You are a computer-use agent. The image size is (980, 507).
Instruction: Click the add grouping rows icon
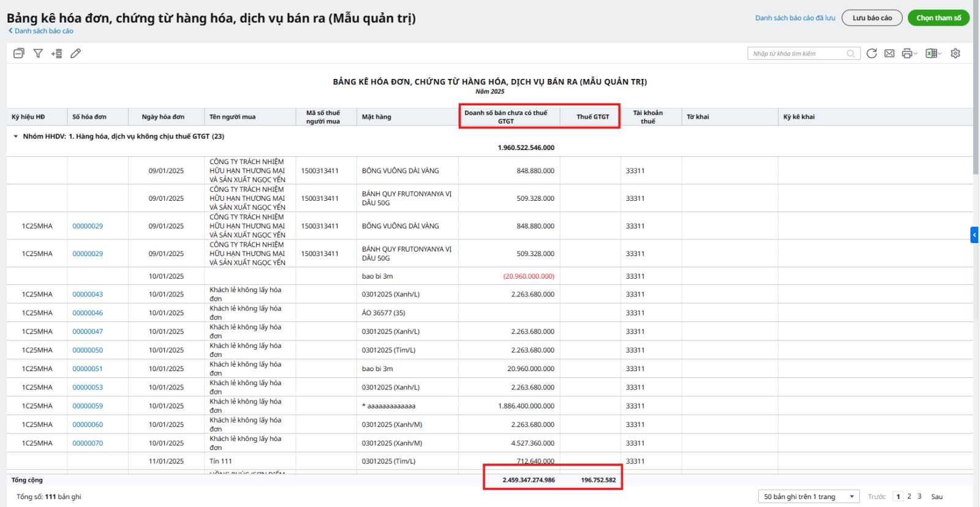point(56,53)
